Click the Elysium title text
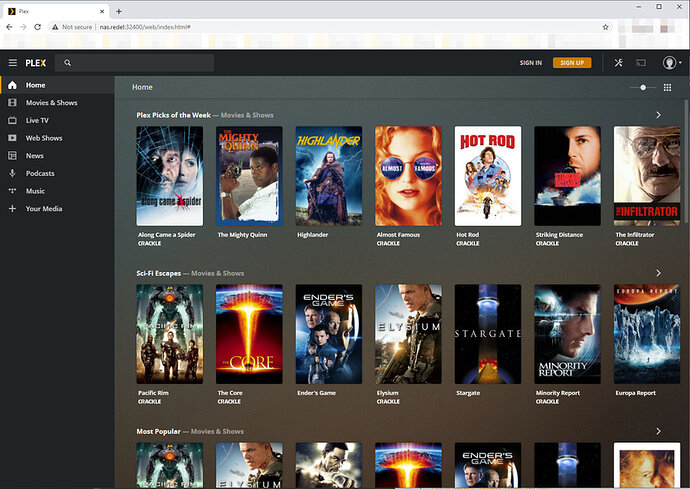Image resolution: width=690 pixels, height=489 pixels. [x=388, y=393]
